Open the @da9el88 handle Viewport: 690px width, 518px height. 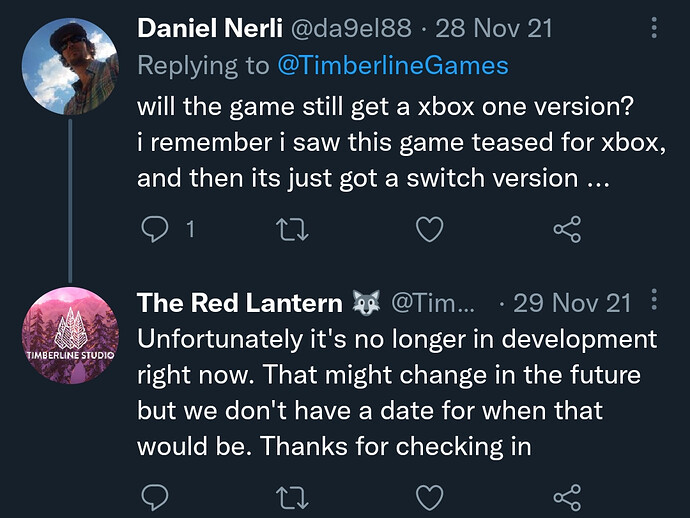pyautogui.click(x=351, y=28)
